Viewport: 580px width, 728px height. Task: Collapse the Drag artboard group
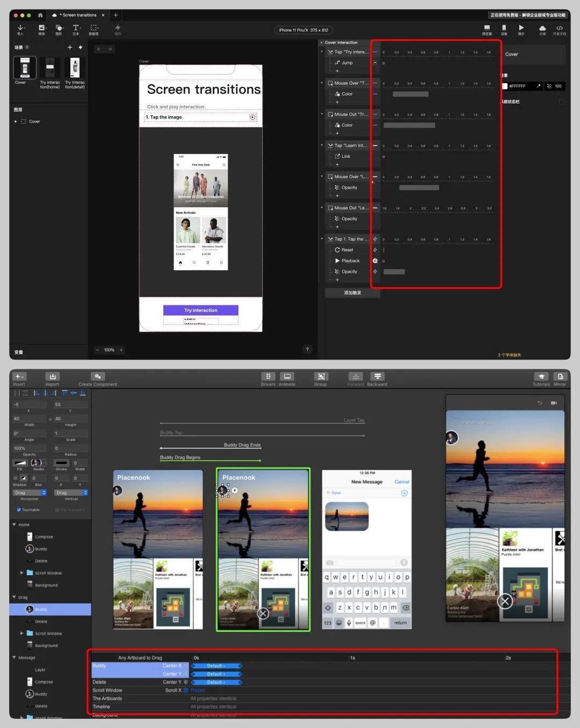[x=15, y=597]
